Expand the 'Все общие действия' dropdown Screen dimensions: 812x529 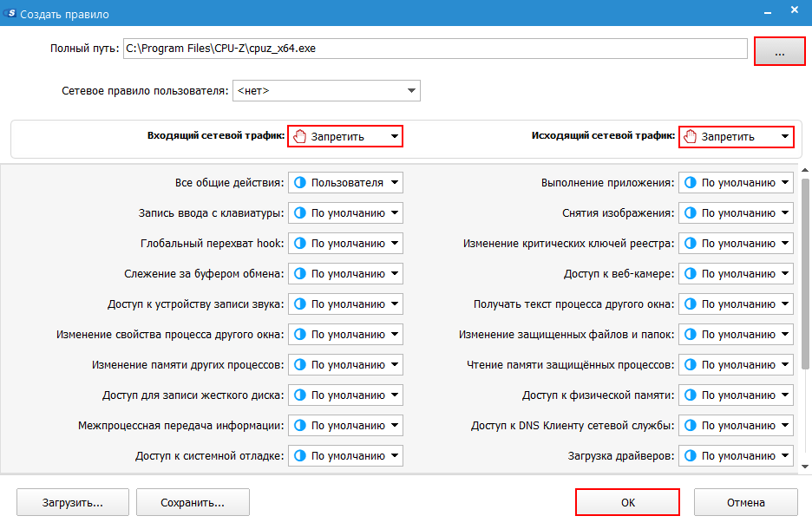(345, 183)
